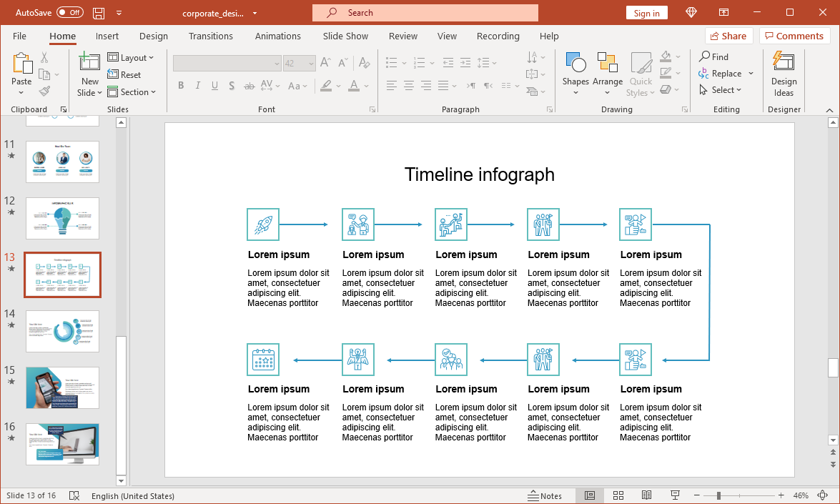Switch to Notes view in status bar
The image size is (840, 504).
[x=547, y=495]
